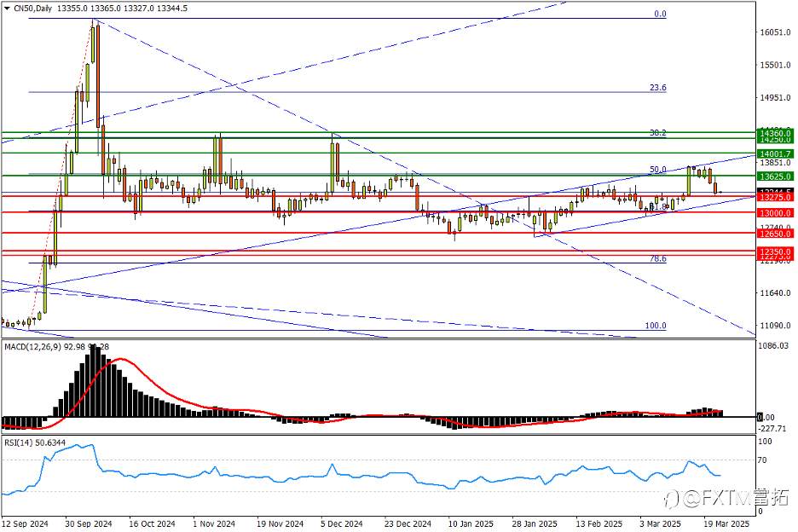This screenshot has height=532, width=798.
Task: Click the 14951.0 price axis value
Action: point(775,97)
